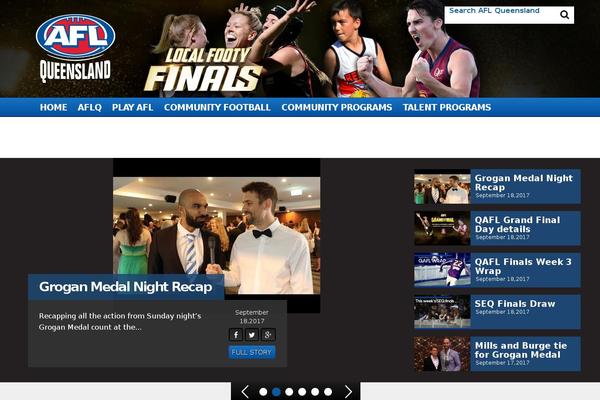The width and height of the screenshot is (600, 400).
Task: Open the PLAY AFL menu
Action: point(132,108)
